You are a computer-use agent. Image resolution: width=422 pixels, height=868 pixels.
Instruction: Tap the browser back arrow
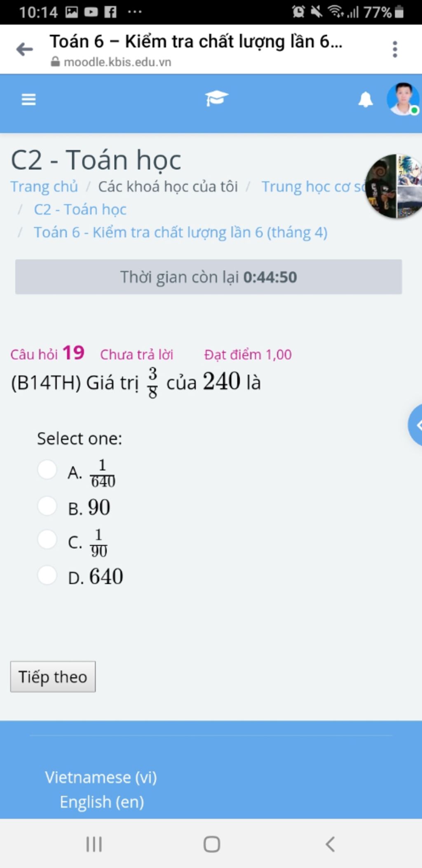(24, 49)
